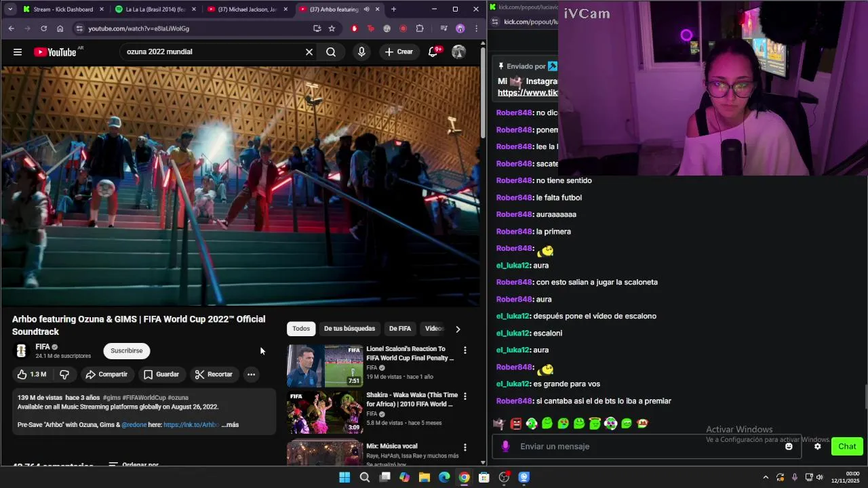Mute the Arhbo tab via speaker icon
This screenshot has height=488, width=868.
point(366,9)
